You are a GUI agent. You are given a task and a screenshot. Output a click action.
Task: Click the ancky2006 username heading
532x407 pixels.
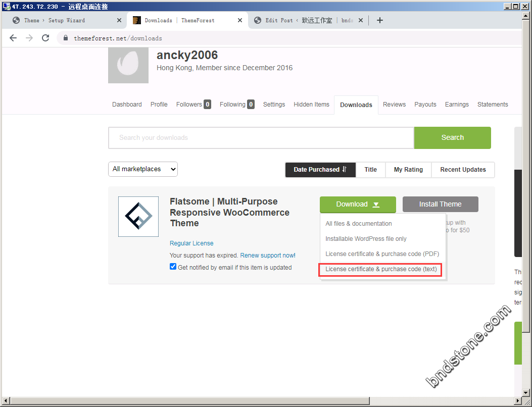187,55
